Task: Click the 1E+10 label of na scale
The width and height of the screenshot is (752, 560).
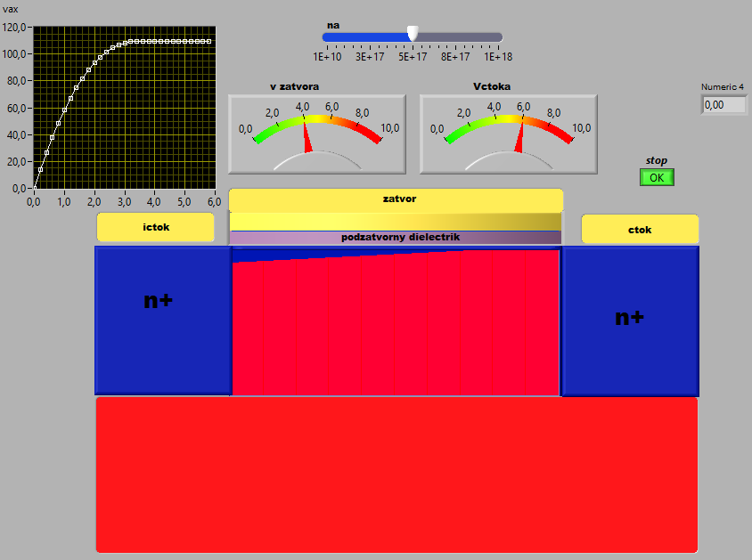Action: coord(327,56)
